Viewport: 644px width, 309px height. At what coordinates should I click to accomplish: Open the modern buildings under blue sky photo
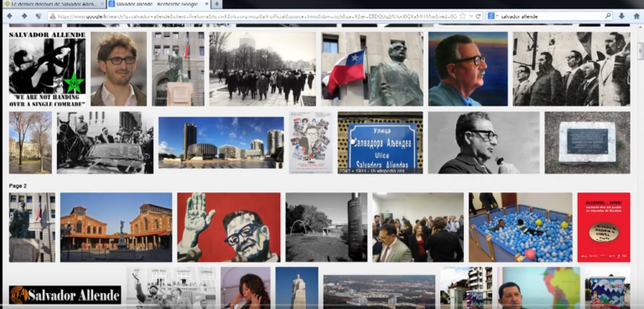coord(221,143)
